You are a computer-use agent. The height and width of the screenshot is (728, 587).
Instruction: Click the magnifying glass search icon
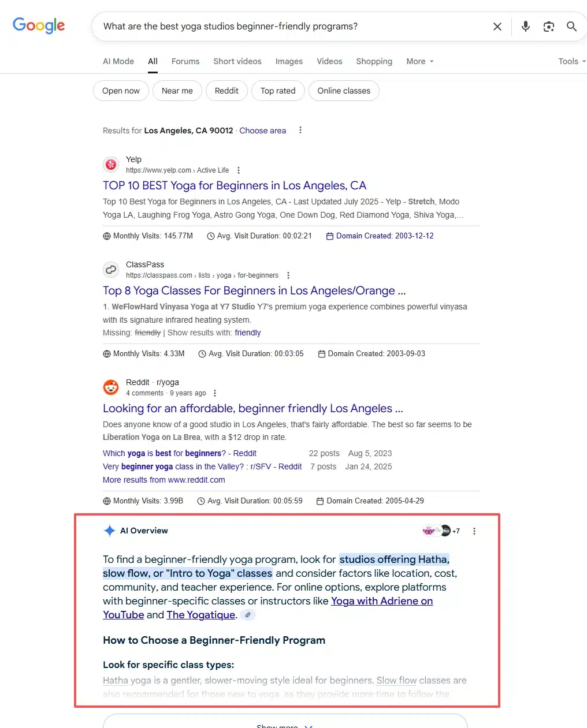pyautogui.click(x=571, y=27)
